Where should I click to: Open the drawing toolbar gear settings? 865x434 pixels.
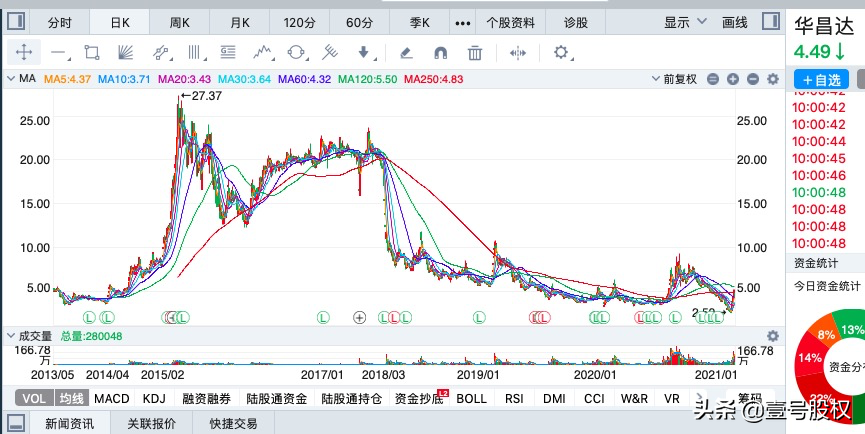click(x=561, y=53)
